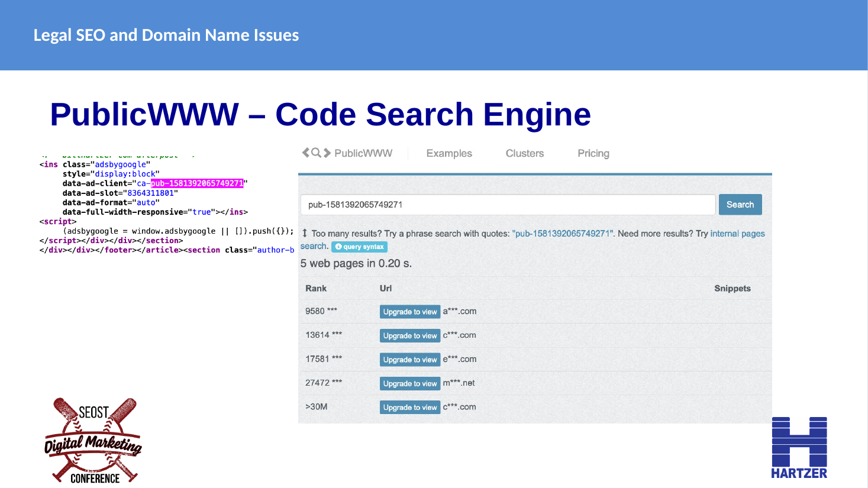Image resolution: width=868 pixels, height=488 pixels.
Task: Select the rank value >30M
Action: [x=317, y=406]
